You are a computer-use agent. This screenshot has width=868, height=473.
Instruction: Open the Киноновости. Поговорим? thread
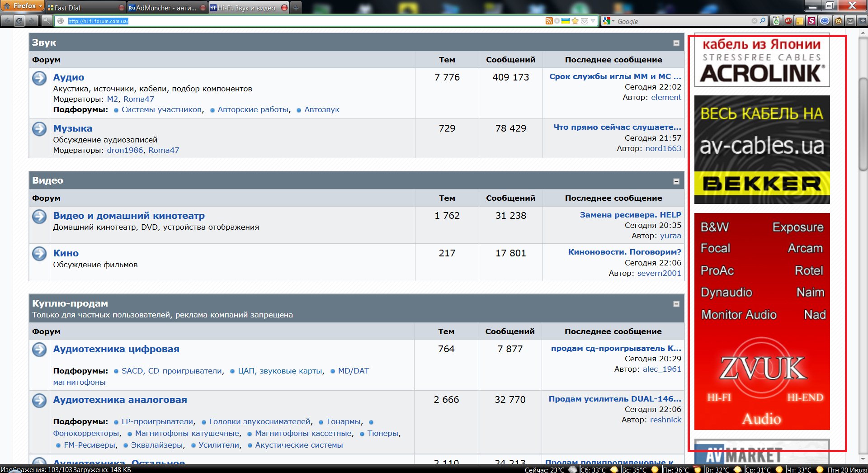tap(624, 252)
